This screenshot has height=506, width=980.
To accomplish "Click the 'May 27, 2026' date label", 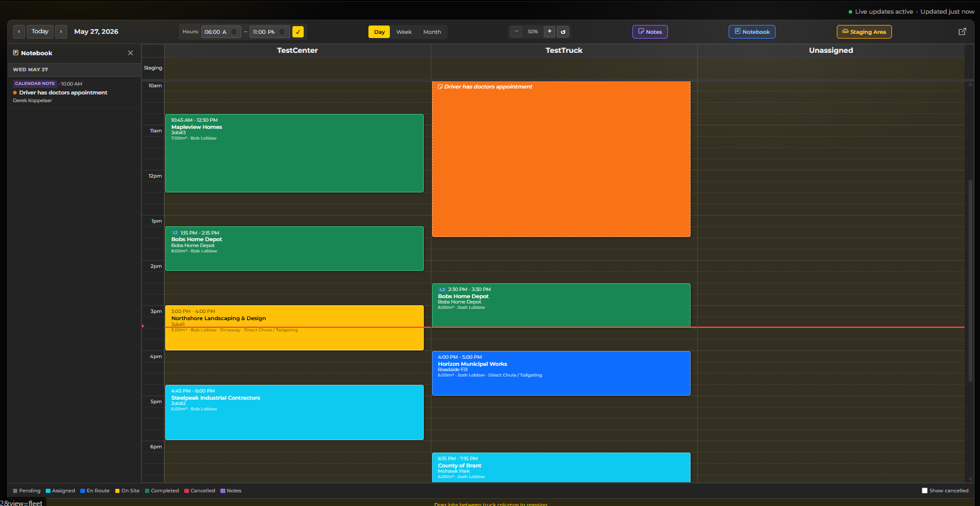I will [96, 31].
